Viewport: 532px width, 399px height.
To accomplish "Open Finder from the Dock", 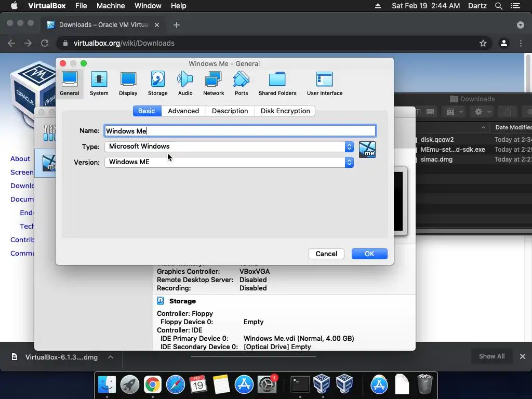I will point(107,384).
